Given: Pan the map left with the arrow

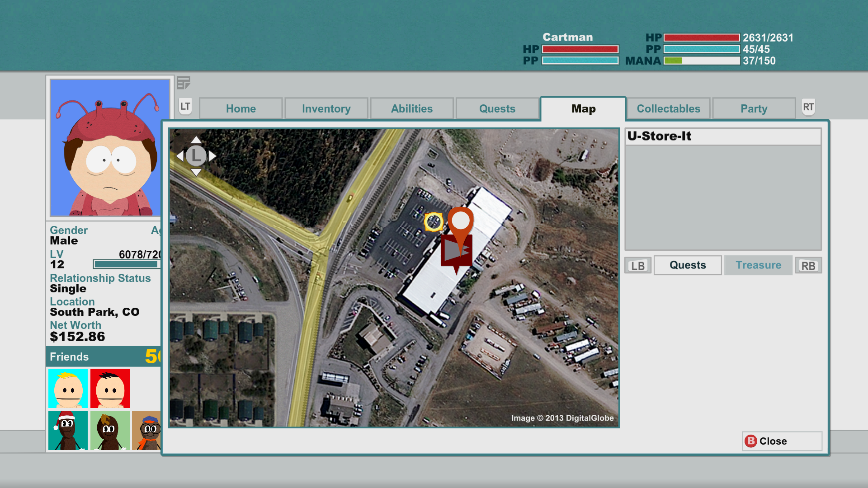Looking at the screenshot, I should [180, 156].
